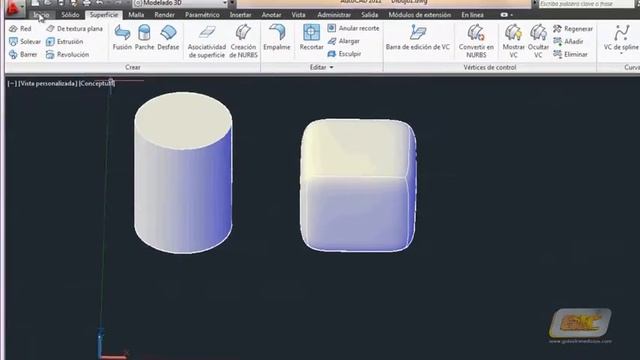Choose the Revolución surface tool
The image size is (640, 360).
click(67, 54)
